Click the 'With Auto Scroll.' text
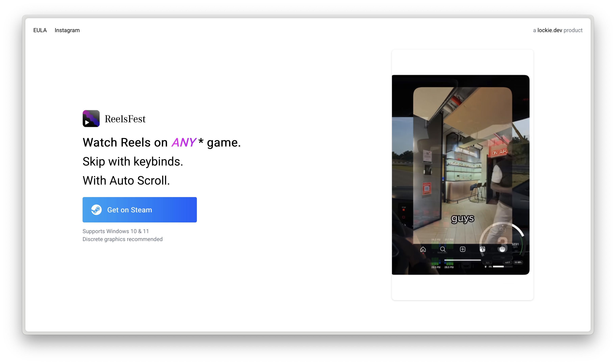Image resolution: width=616 pixels, height=364 pixels. [126, 181]
